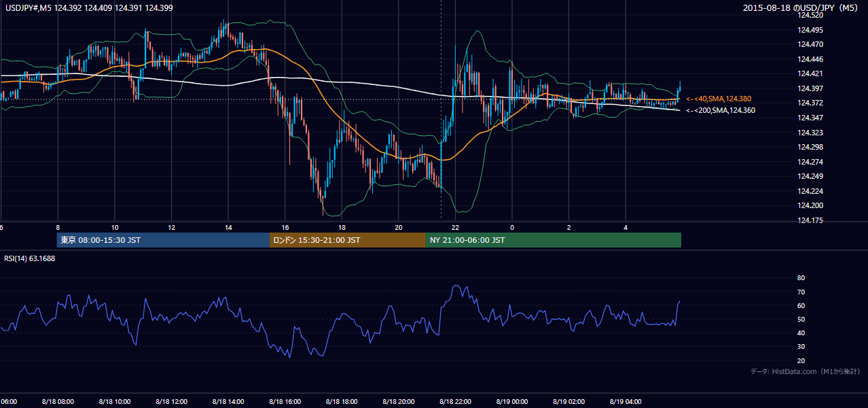
Task: Click the 8/18 12:00 time label
Action: (x=171, y=402)
